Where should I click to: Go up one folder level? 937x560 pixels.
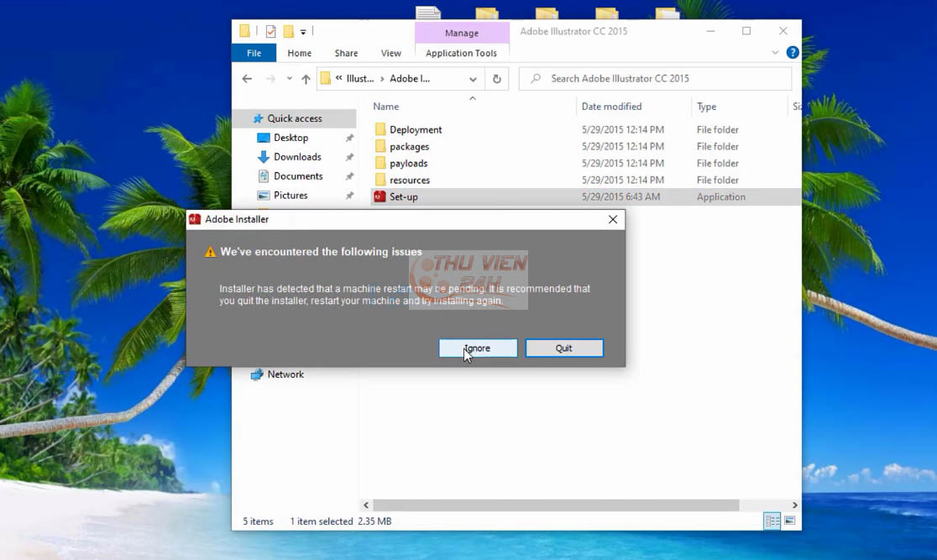[306, 79]
